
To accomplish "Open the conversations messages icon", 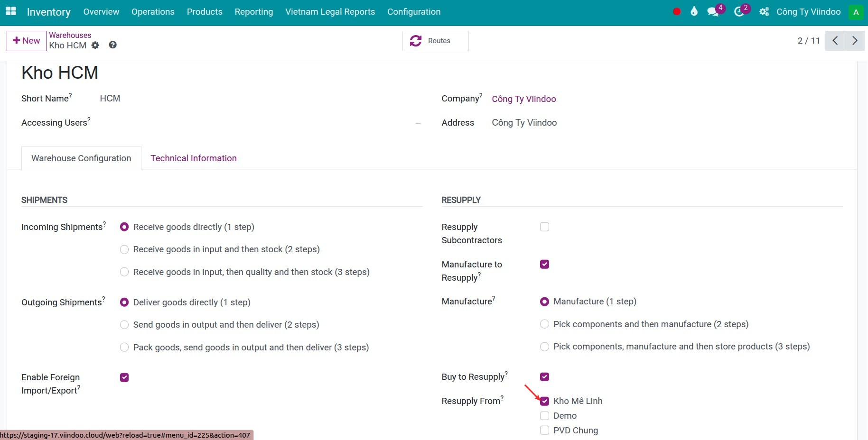I will coord(713,12).
